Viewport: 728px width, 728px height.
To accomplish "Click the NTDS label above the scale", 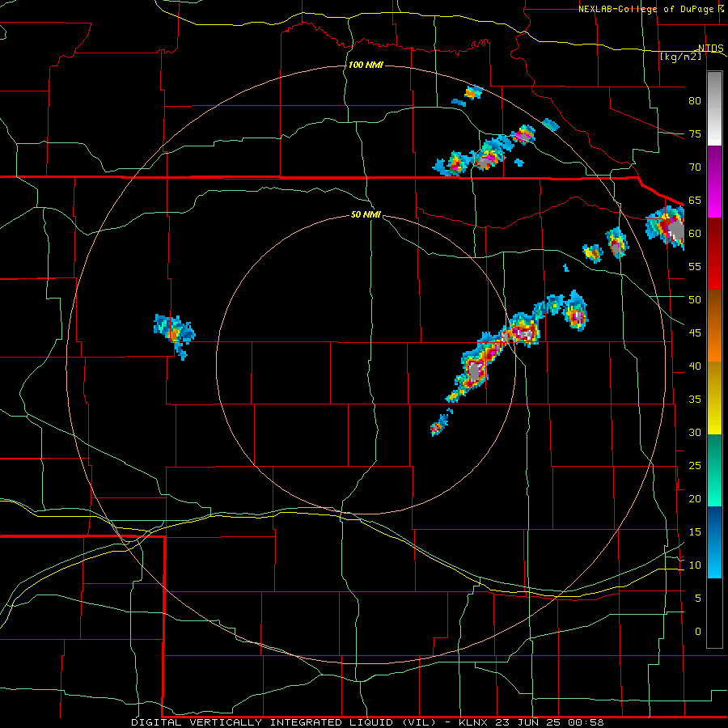I will point(710,48).
